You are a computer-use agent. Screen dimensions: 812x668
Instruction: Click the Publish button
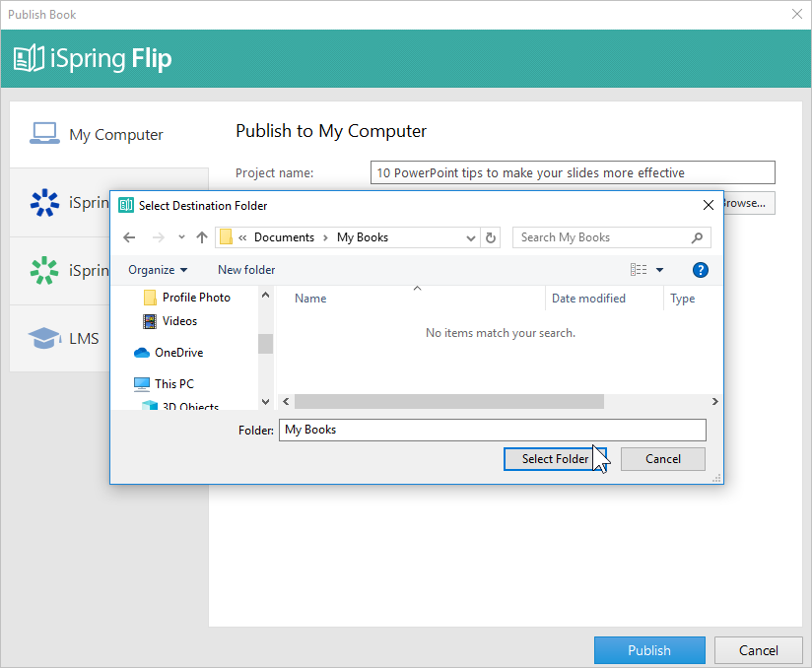[649, 650]
